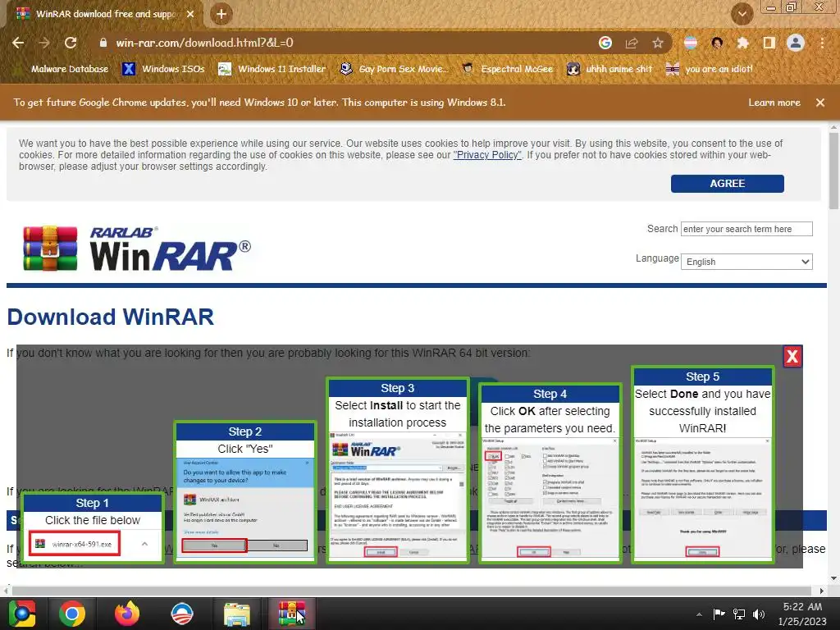Bookmark this page with the star
The width and height of the screenshot is (840, 630).
pyautogui.click(x=658, y=43)
